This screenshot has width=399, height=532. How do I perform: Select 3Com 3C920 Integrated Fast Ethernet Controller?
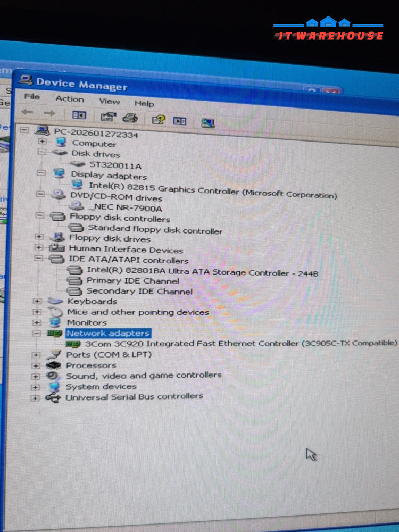pyautogui.click(x=241, y=343)
